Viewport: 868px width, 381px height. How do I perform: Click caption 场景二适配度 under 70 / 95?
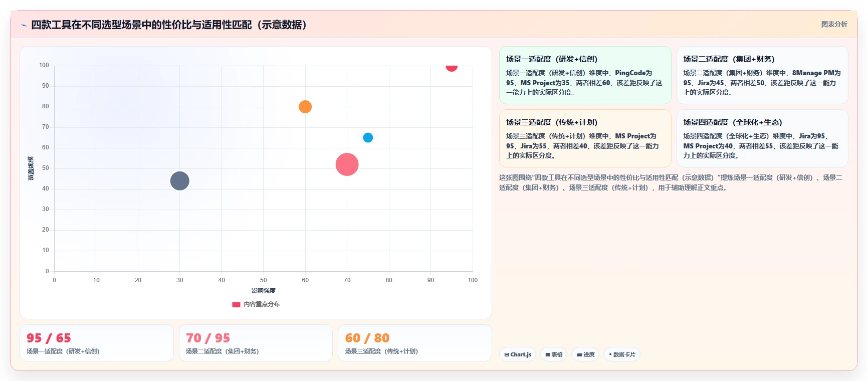[223, 351]
